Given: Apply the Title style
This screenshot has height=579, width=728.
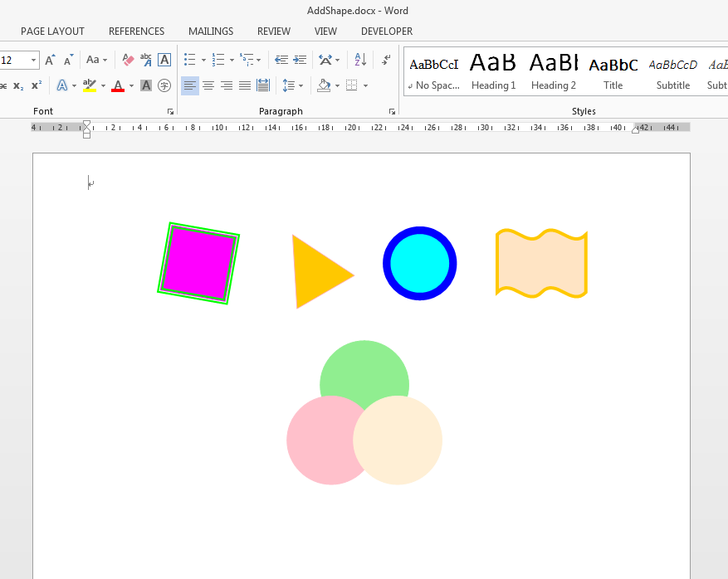Looking at the screenshot, I should point(613,71).
